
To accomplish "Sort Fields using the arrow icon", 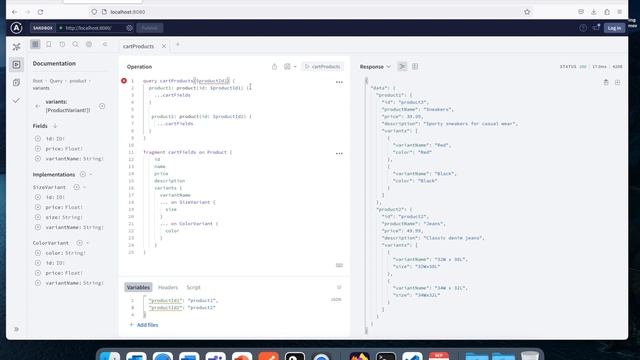I will click(55, 126).
